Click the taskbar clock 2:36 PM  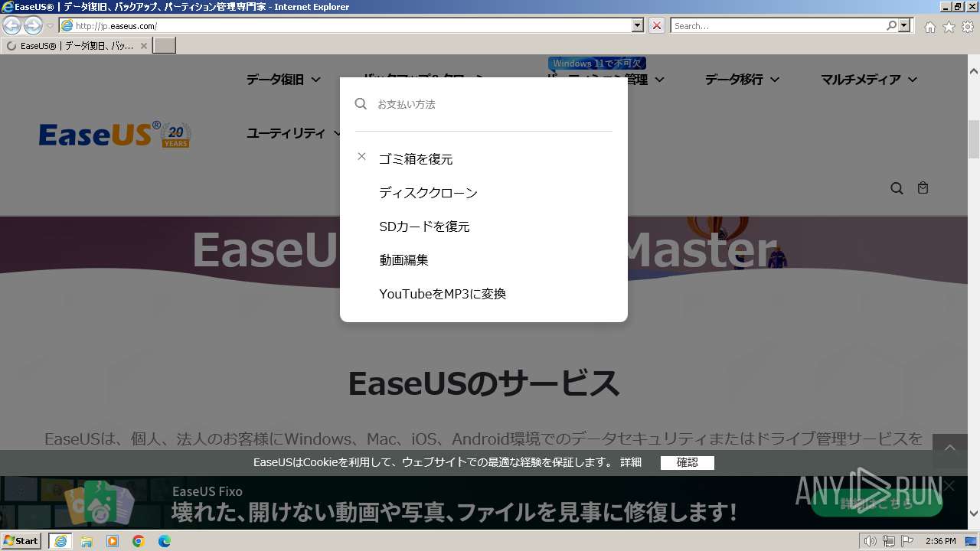point(940,541)
